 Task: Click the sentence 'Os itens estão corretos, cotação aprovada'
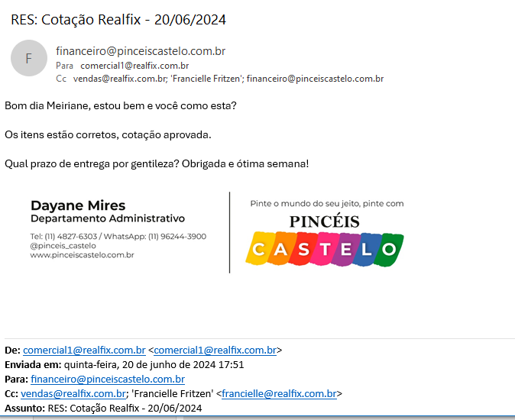click(108, 134)
